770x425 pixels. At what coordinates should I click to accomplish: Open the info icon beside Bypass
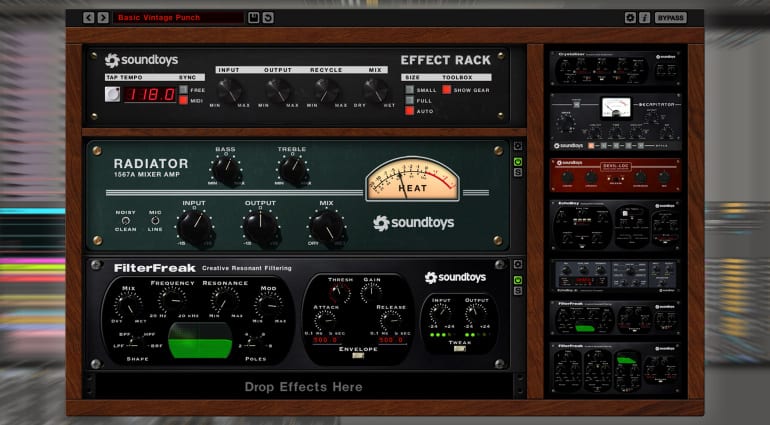coord(644,17)
